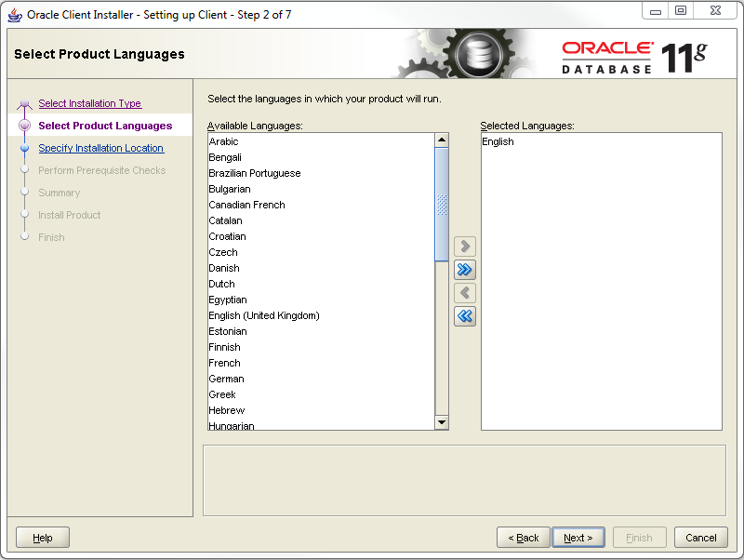Select German in Available Languages
This screenshot has height=560, width=744.
pos(321,379)
